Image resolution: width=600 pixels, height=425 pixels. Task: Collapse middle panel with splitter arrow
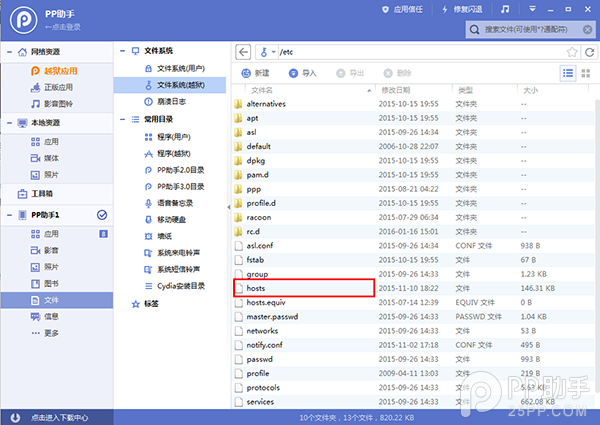(229, 207)
